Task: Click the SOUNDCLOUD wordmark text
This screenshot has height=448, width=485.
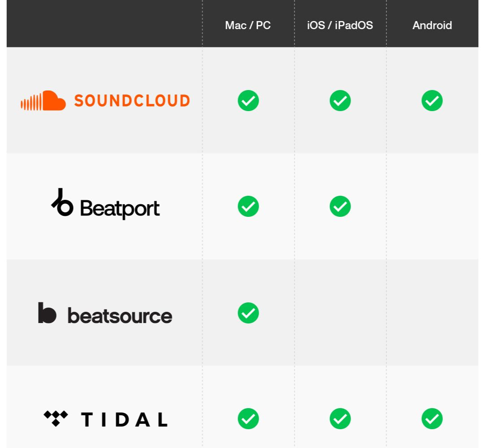Action: pos(132,101)
